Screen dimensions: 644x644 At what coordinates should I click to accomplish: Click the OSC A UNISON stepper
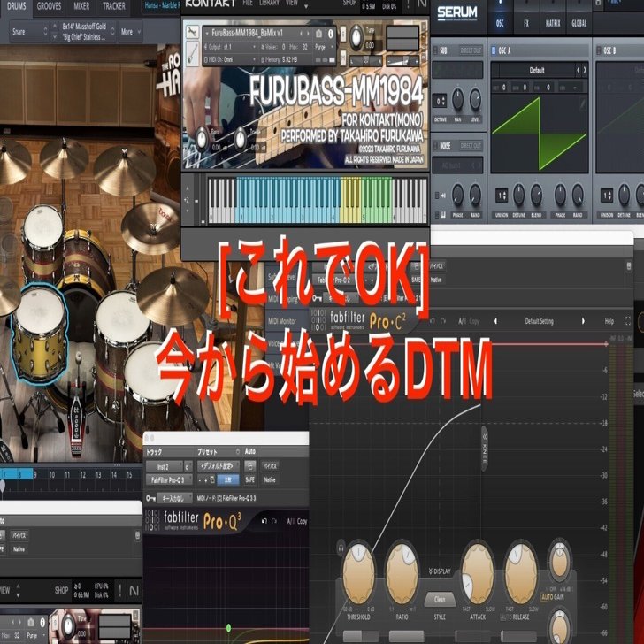point(502,195)
